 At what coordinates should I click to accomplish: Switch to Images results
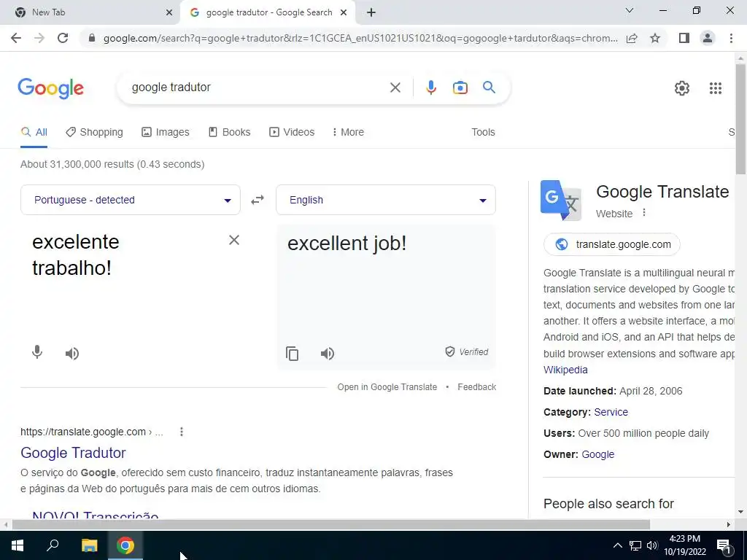[166, 133]
